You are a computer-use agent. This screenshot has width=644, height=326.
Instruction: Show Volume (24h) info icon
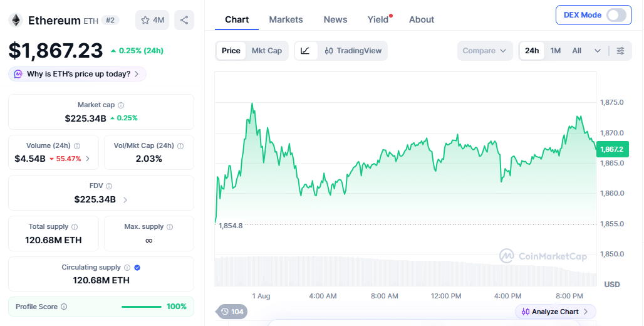click(x=77, y=146)
